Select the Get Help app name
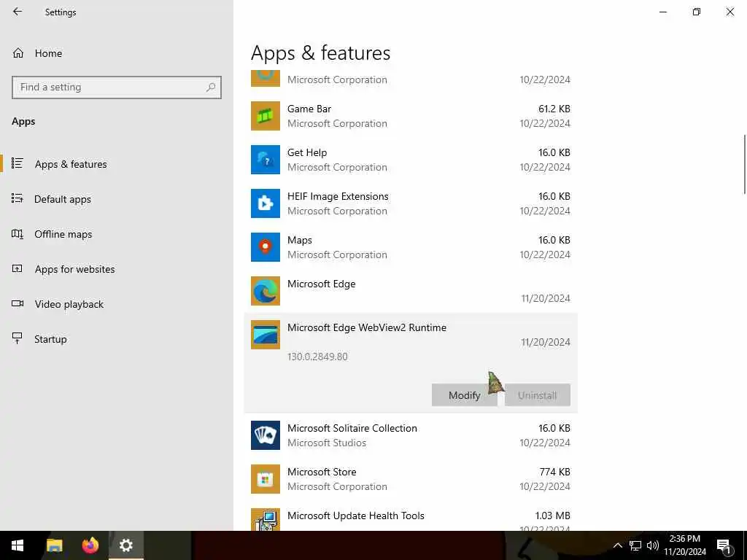The image size is (747, 560). click(x=307, y=153)
